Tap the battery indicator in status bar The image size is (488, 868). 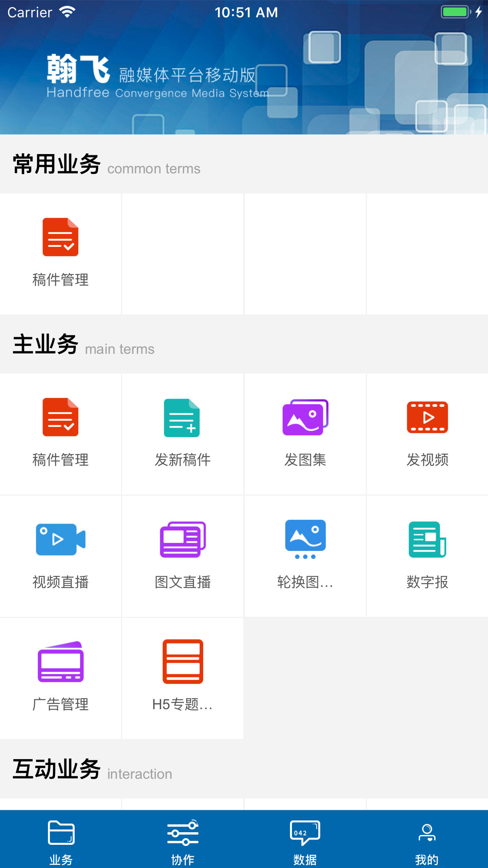click(456, 12)
